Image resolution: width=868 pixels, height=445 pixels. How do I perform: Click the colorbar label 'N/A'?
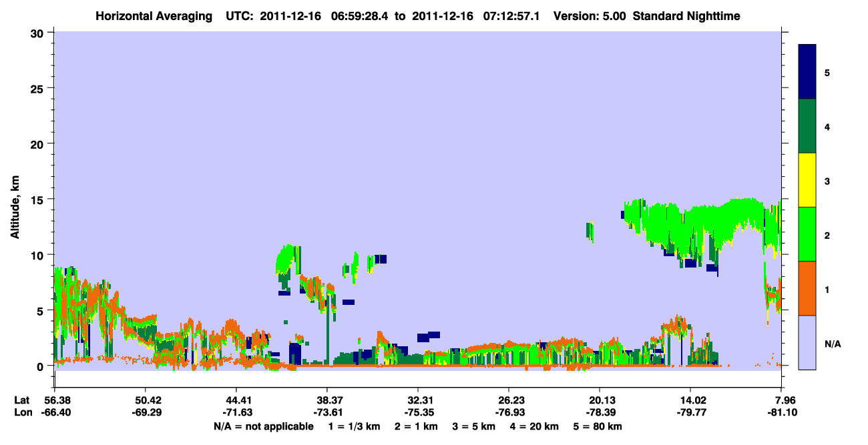click(833, 344)
